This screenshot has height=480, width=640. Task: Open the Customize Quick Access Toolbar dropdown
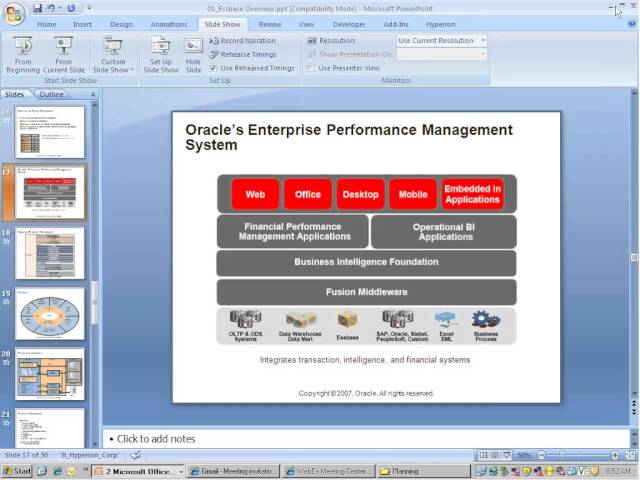click(89, 8)
